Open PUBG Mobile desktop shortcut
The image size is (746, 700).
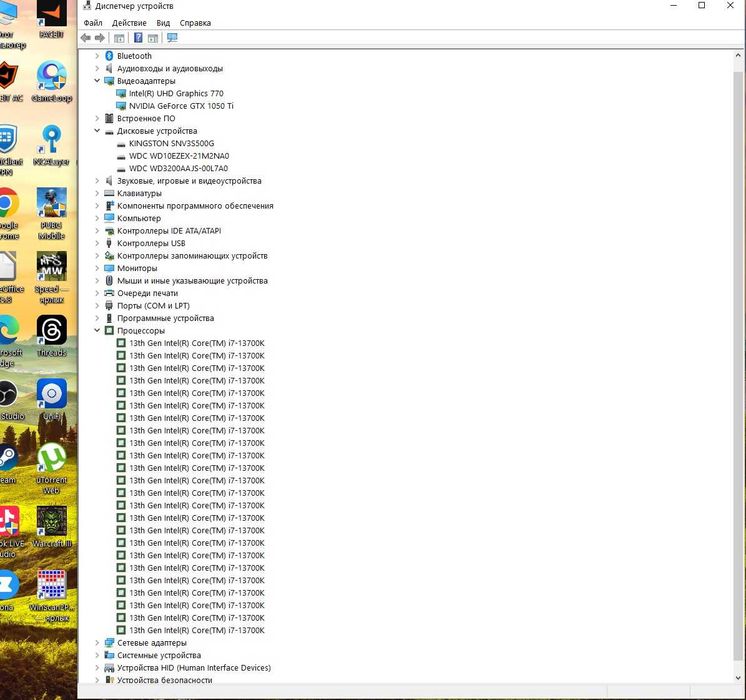point(51,214)
